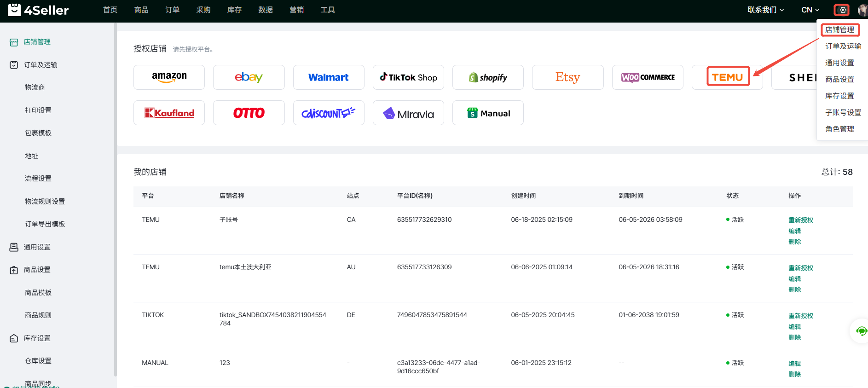868x388 pixels.
Task: Open the 营销 top menu
Action: coord(297,10)
